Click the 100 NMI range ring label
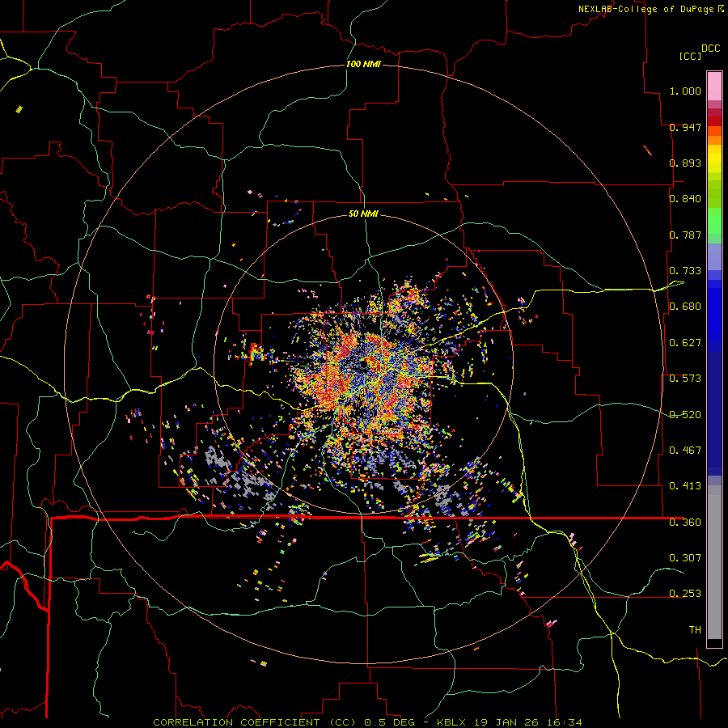728x728 pixels. 363,64
